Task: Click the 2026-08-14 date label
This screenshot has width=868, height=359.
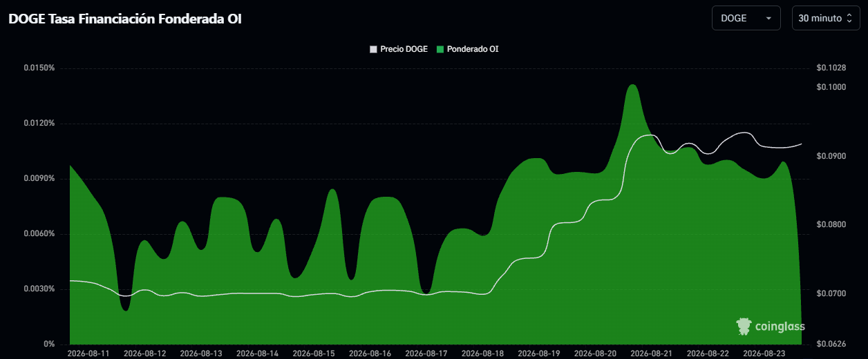Action: point(258,353)
